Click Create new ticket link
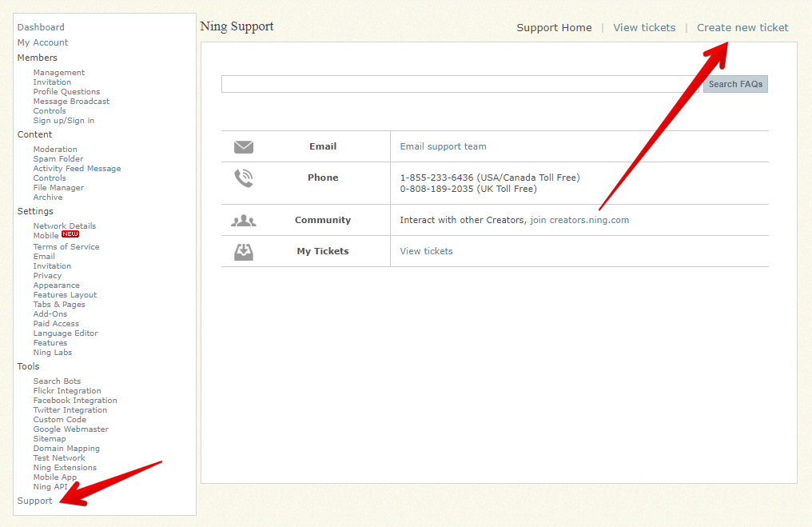 click(742, 28)
